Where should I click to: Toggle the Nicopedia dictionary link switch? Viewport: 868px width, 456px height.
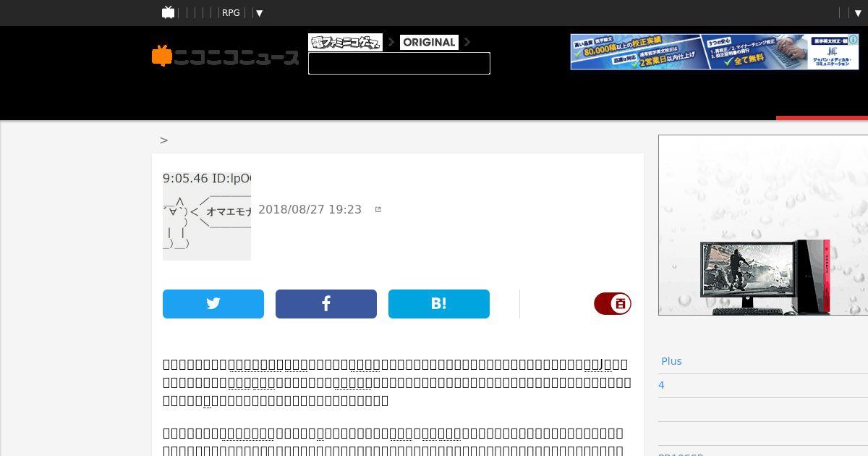coord(613,304)
